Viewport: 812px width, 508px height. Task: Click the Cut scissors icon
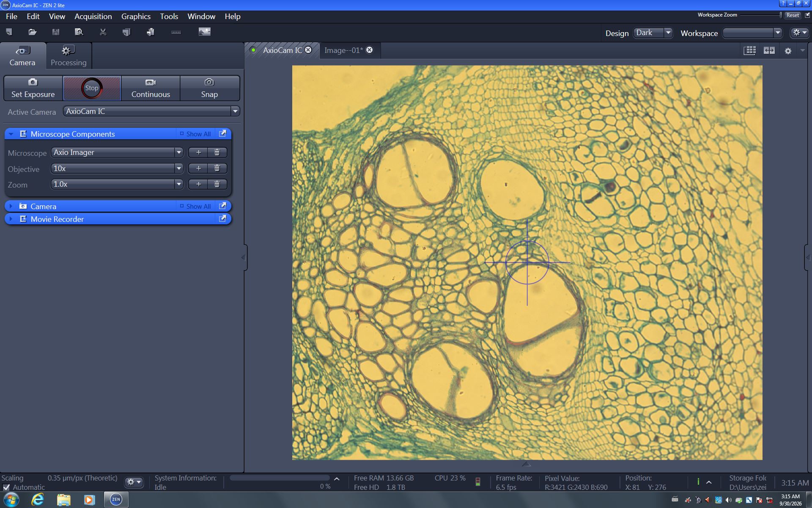(x=103, y=32)
